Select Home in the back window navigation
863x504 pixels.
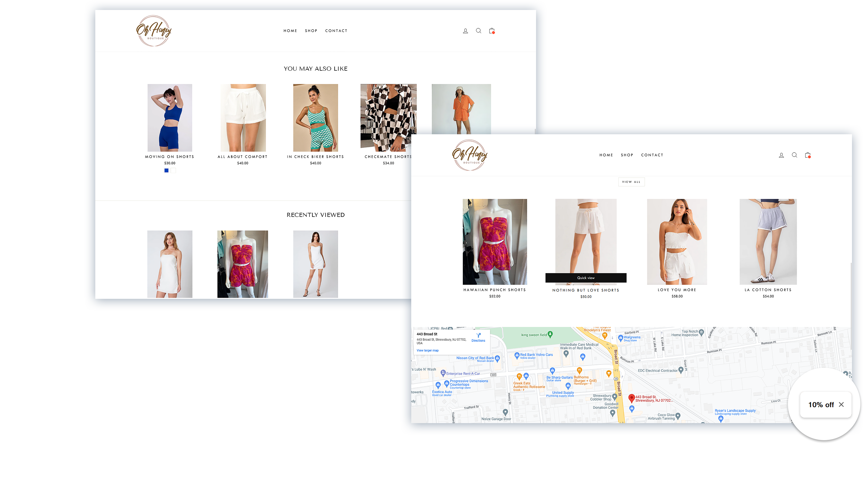(x=606, y=155)
